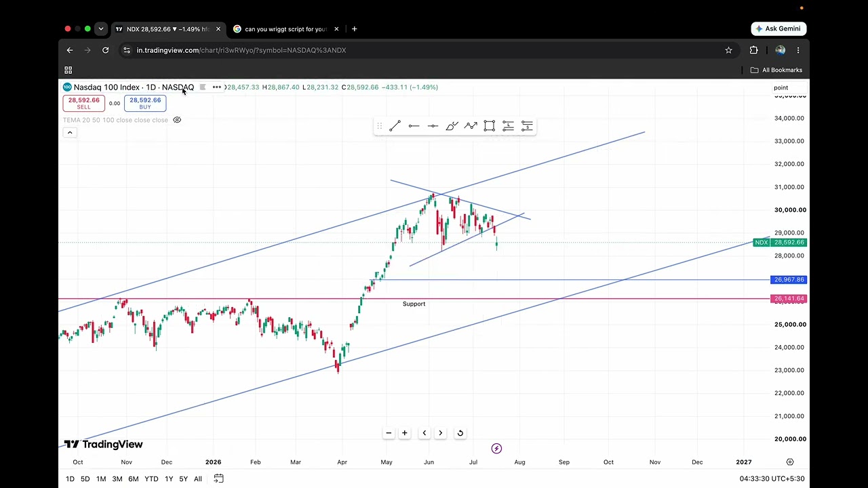Collapse the indicator legend chevron
The image size is (868, 488).
[69, 132]
